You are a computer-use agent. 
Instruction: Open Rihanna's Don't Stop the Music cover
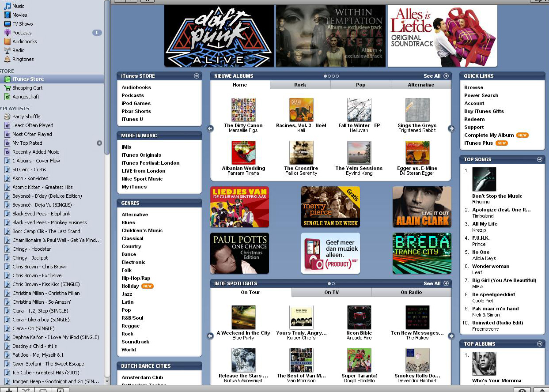point(484,179)
